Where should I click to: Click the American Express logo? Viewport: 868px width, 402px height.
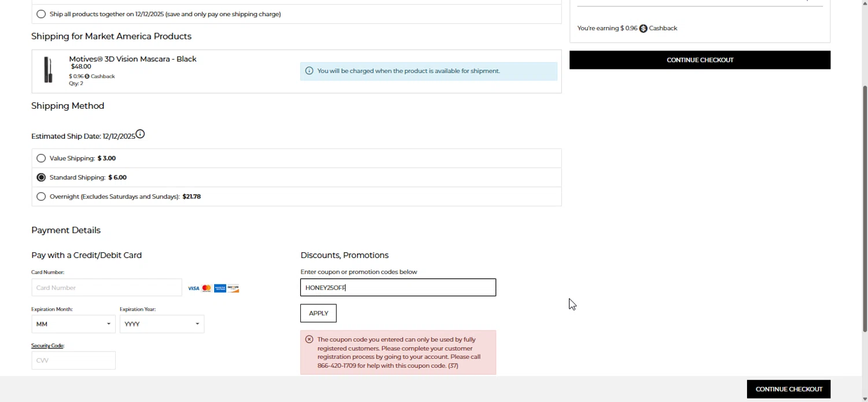pos(220,288)
